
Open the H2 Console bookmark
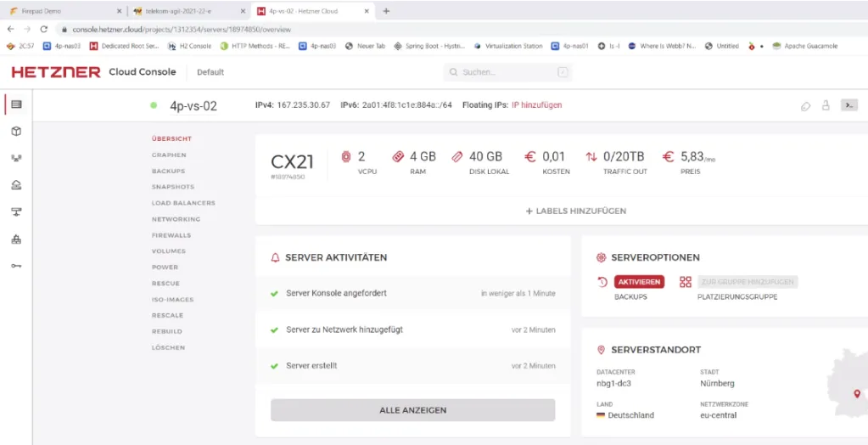(189, 46)
